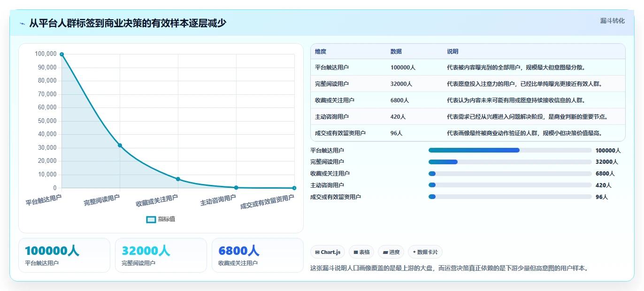
Task: Click the chart data point for 完整阅读用户
Action: click(x=120, y=145)
